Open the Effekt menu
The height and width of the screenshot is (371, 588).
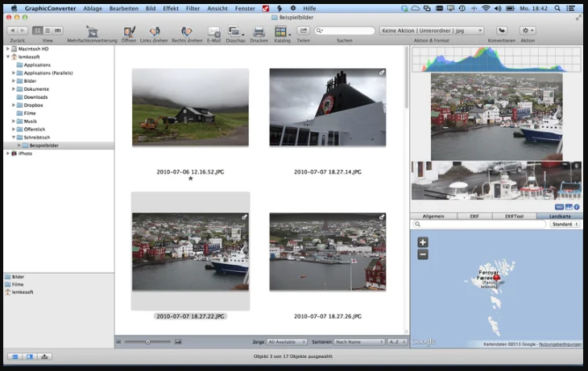coord(171,8)
